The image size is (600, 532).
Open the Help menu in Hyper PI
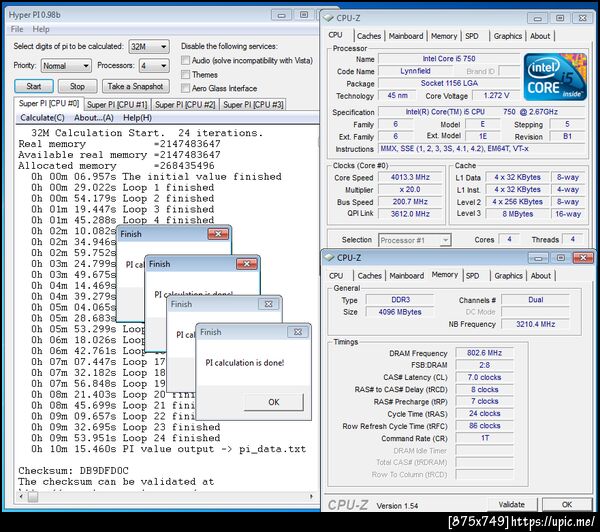click(41, 29)
